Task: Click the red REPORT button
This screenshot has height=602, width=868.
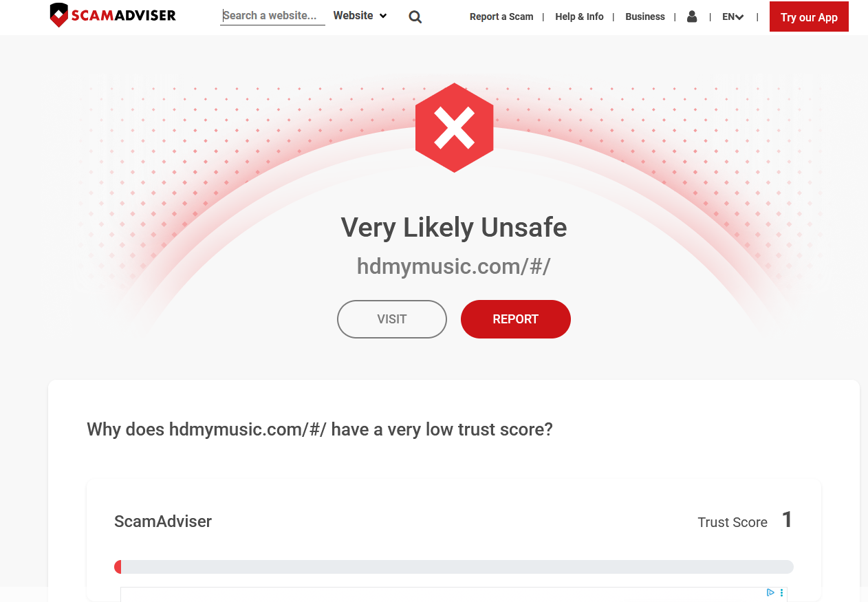Action: click(516, 319)
